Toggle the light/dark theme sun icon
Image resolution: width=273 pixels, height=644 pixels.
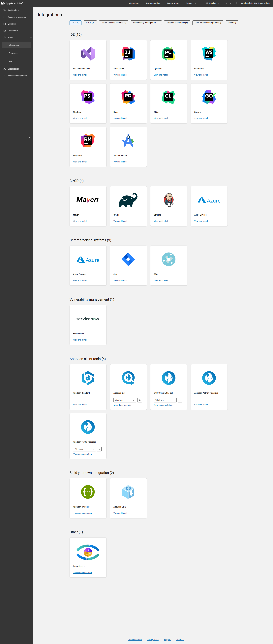tap(227, 4)
